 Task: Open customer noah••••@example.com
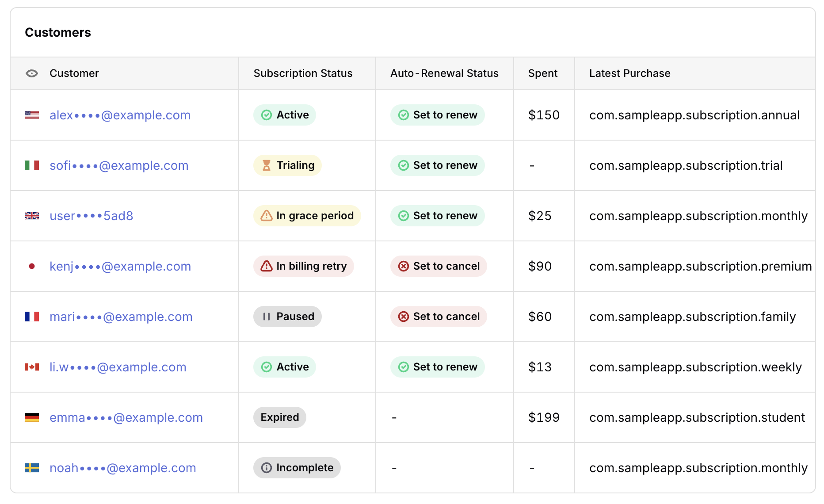coord(123,468)
